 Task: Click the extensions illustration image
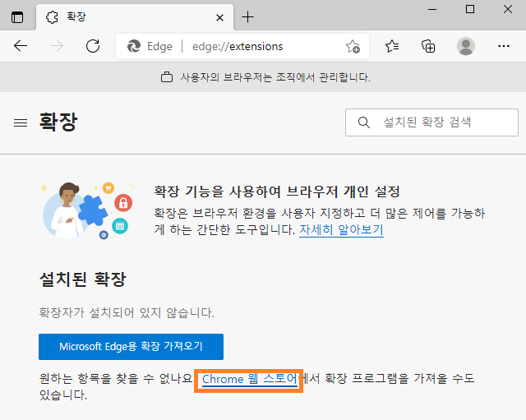click(x=88, y=210)
